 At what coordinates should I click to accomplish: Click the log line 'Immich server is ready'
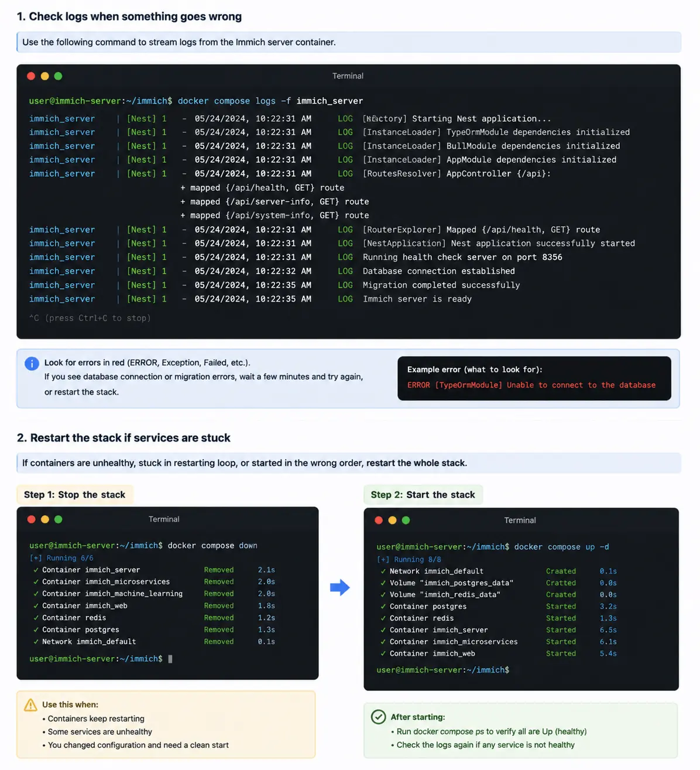click(417, 299)
